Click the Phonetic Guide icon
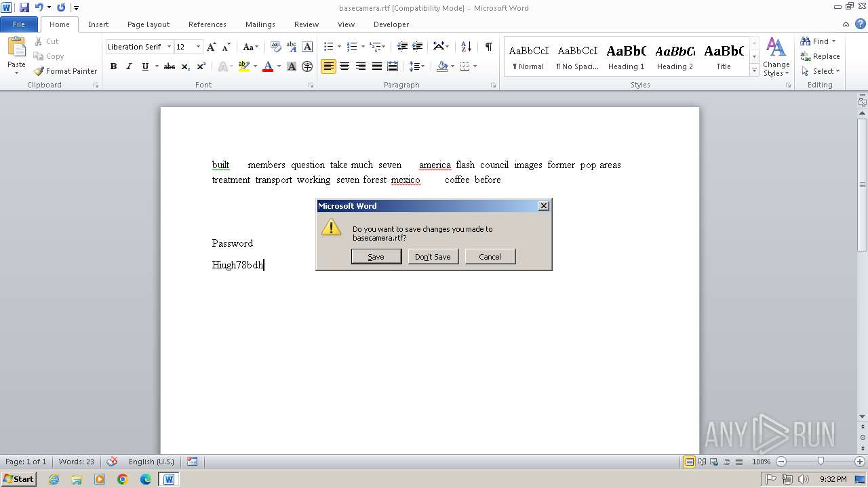The width and height of the screenshot is (868, 488). [x=292, y=47]
